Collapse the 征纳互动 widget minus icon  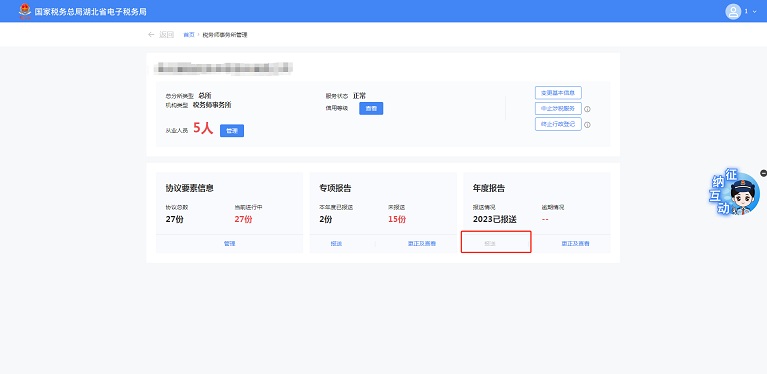tap(764, 173)
